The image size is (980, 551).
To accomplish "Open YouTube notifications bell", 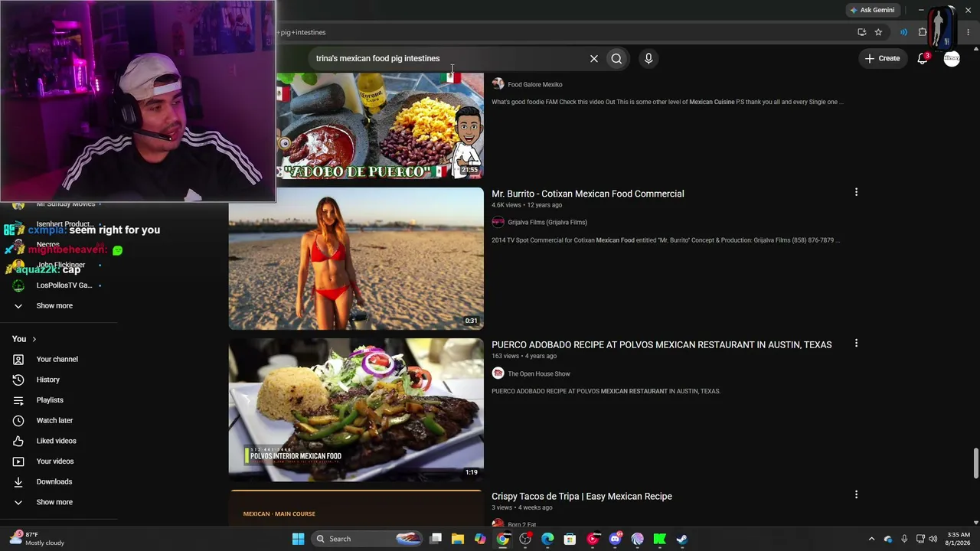I will click(923, 58).
